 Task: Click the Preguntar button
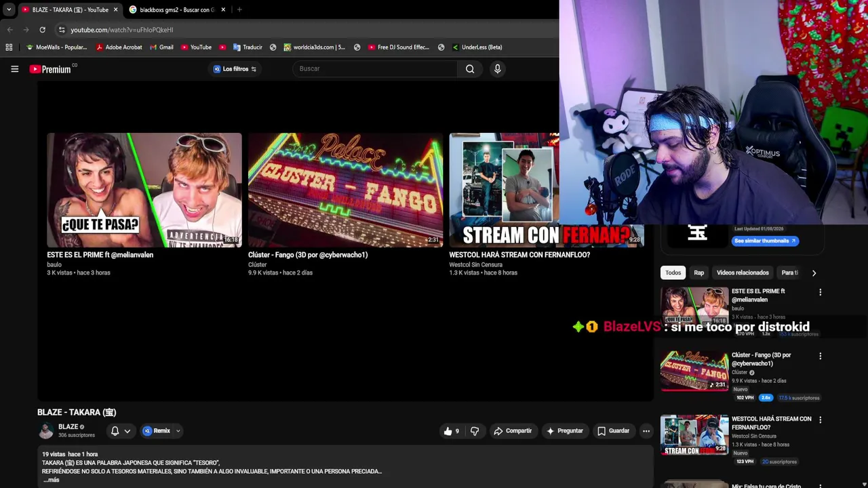pyautogui.click(x=564, y=431)
